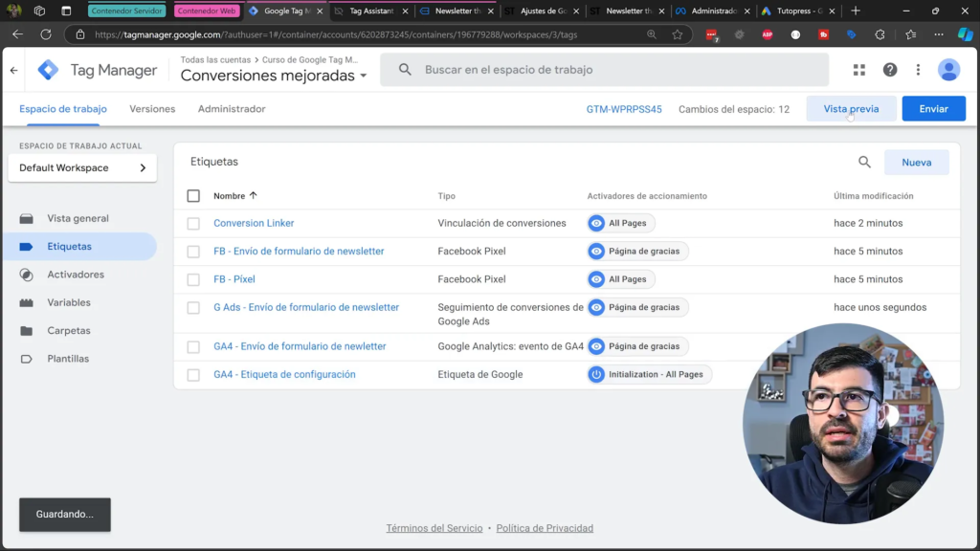Image resolution: width=980 pixels, height=551 pixels.
Task: Open a new browser tab with plus
Action: [856, 11]
